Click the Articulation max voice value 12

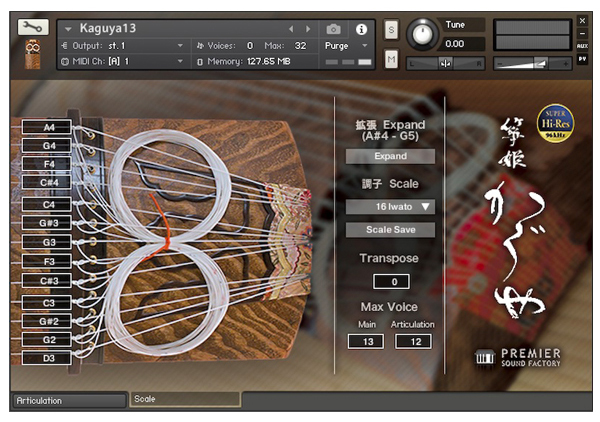(x=413, y=341)
